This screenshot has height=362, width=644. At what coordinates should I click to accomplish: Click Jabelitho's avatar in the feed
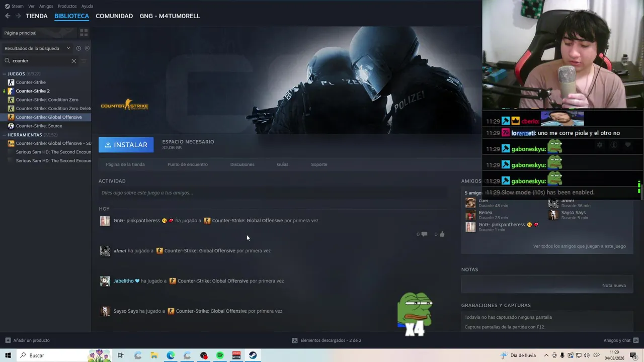(x=105, y=281)
